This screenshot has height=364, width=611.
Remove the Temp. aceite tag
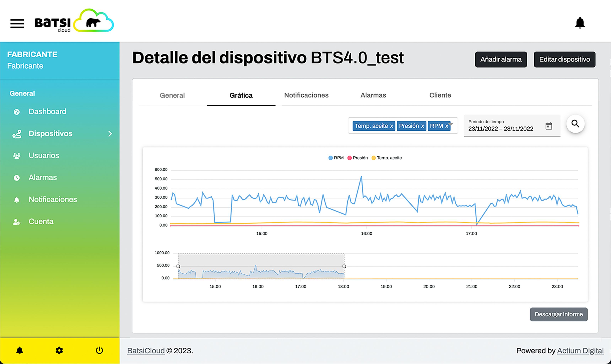click(392, 126)
